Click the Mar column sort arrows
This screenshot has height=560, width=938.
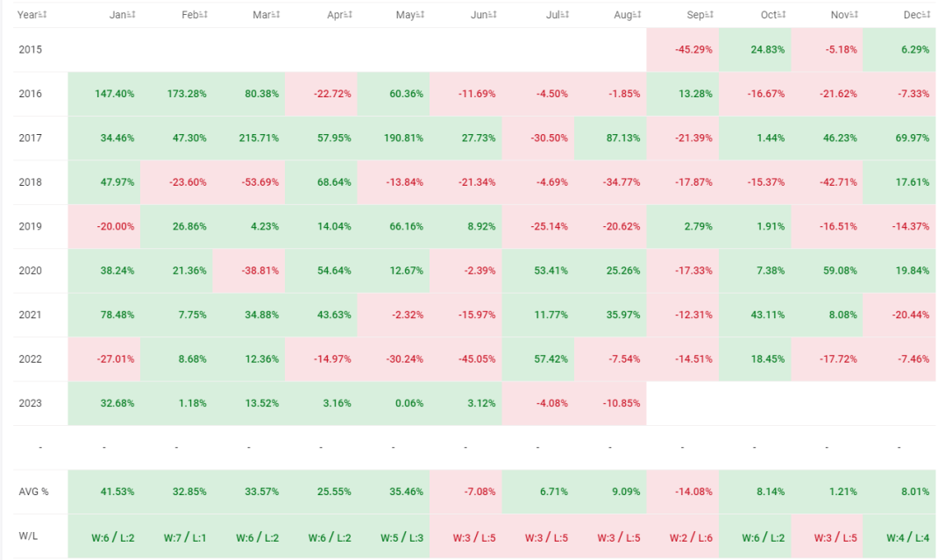coord(276,15)
